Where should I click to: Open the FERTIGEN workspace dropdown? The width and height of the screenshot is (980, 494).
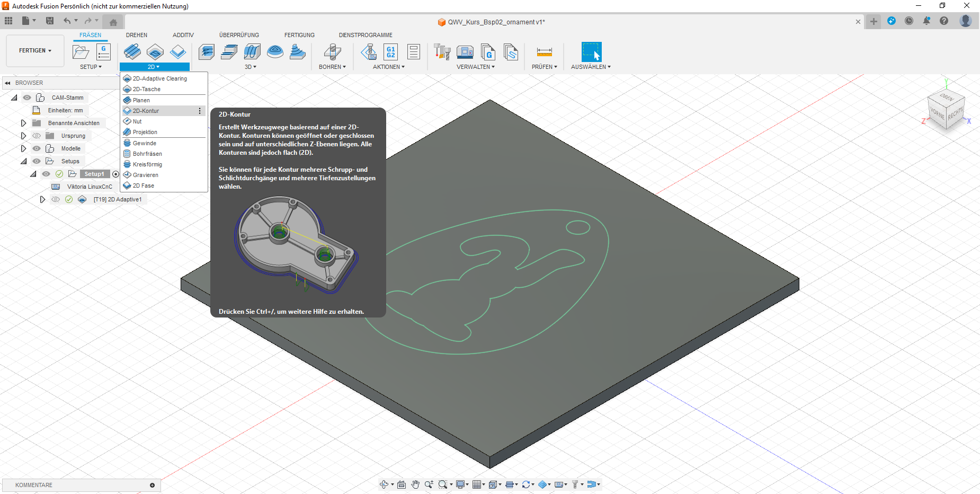[x=35, y=51]
